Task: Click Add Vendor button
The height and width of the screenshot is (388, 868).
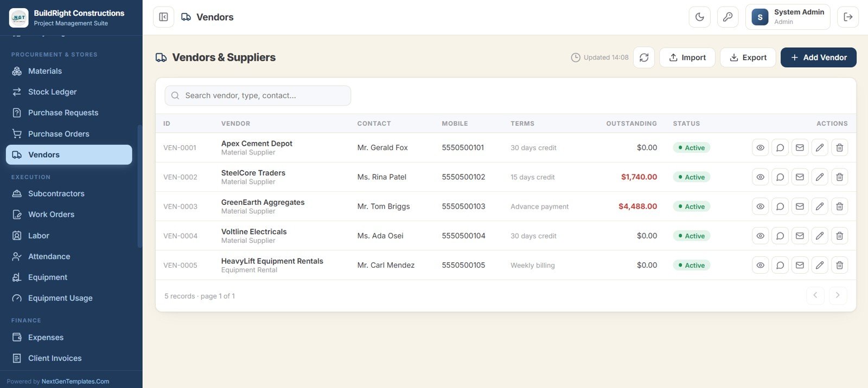Action: (x=819, y=57)
